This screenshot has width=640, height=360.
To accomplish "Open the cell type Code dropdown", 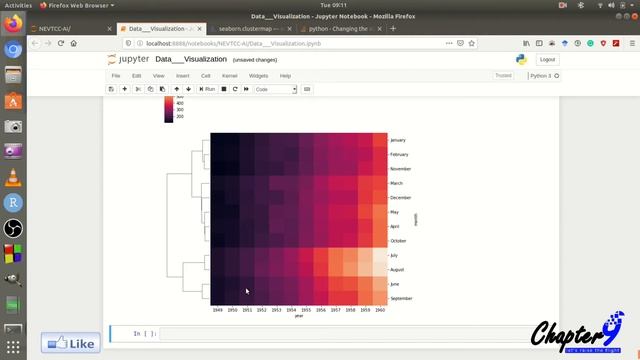I will 276,89.
